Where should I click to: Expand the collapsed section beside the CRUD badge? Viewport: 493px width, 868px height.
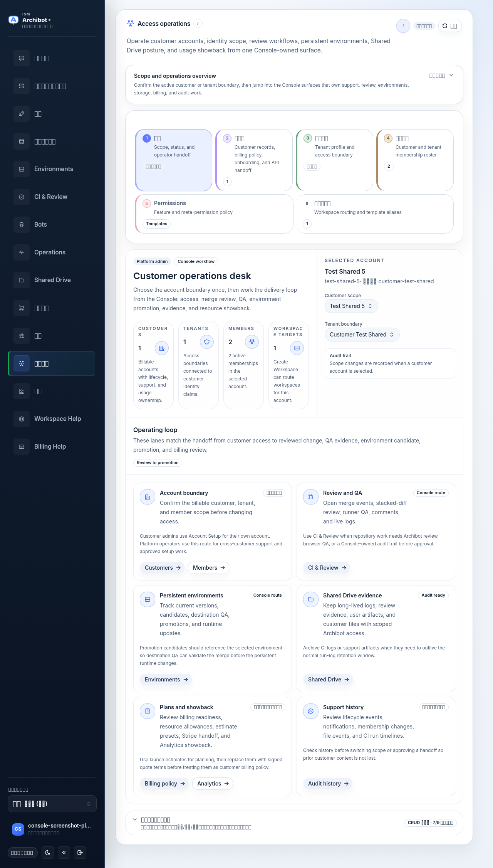click(x=135, y=820)
